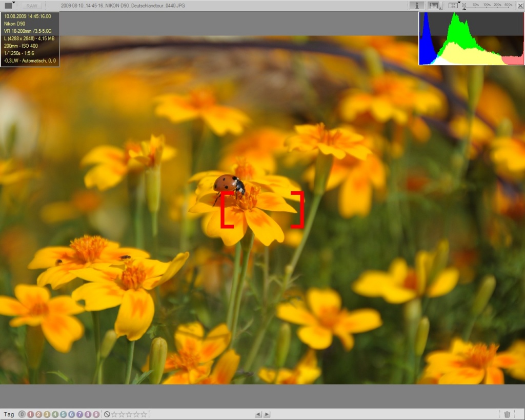This screenshot has width=525, height=420.
Task: Assign violet tag 7
Action: 79,414
